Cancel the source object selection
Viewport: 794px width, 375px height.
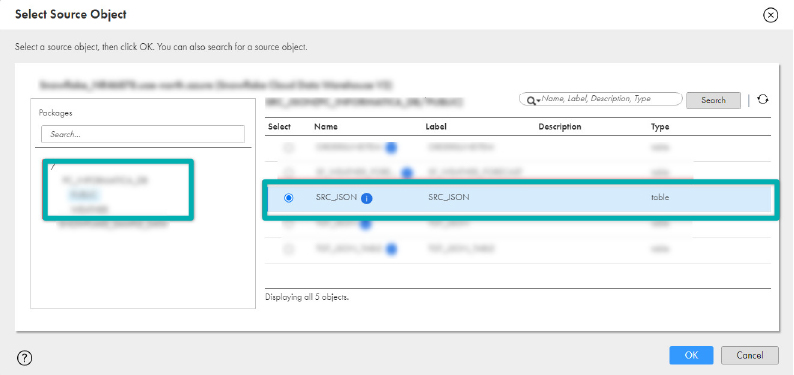click(749, 355)
